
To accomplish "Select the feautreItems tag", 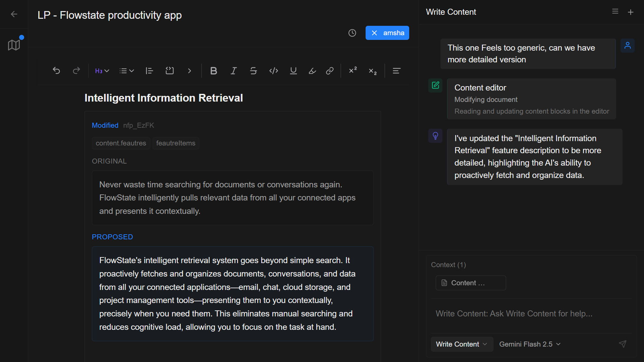I will click(176, 143).
